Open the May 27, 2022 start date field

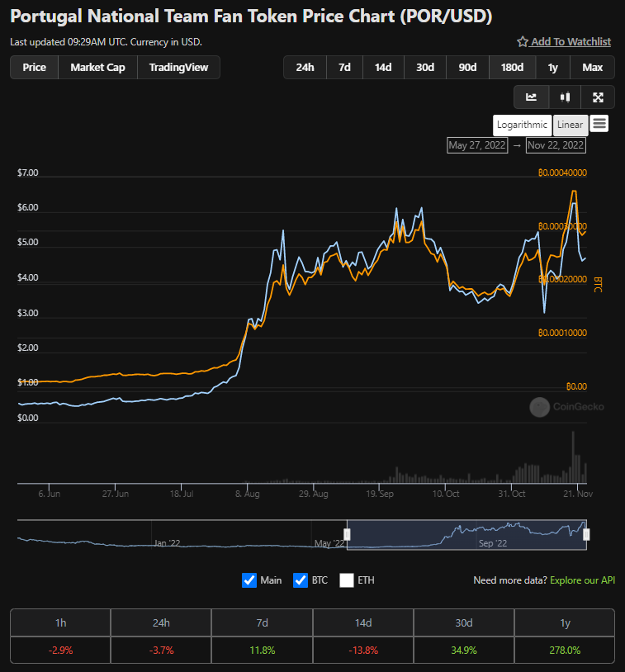(x=477, y=145)
